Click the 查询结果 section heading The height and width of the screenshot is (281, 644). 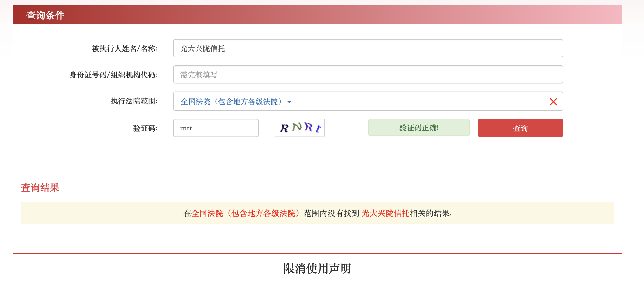tap(40, 188)
